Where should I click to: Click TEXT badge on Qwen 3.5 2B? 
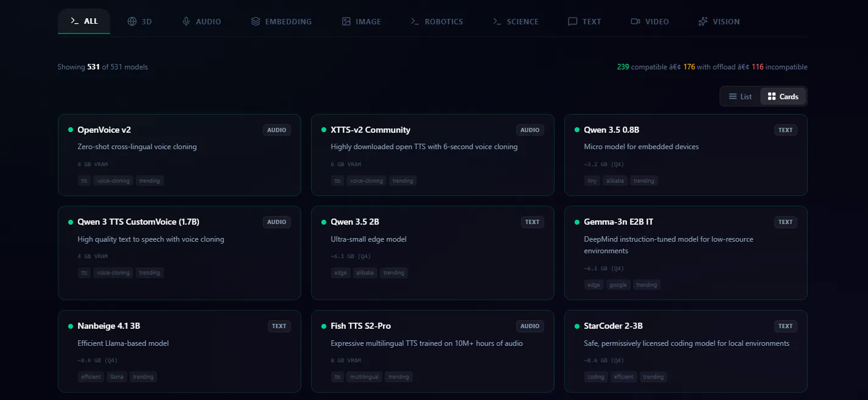coord(533,222)
